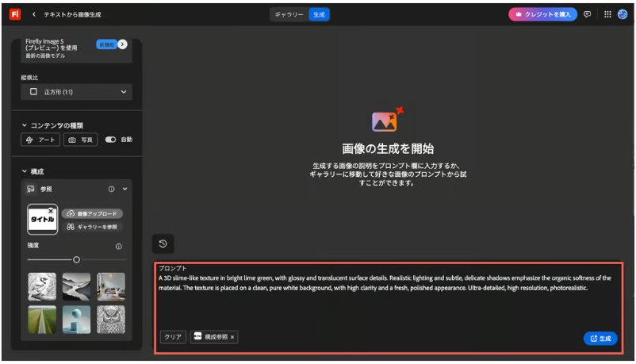Go back using the left arrow
636x364 pixels.
34,14
